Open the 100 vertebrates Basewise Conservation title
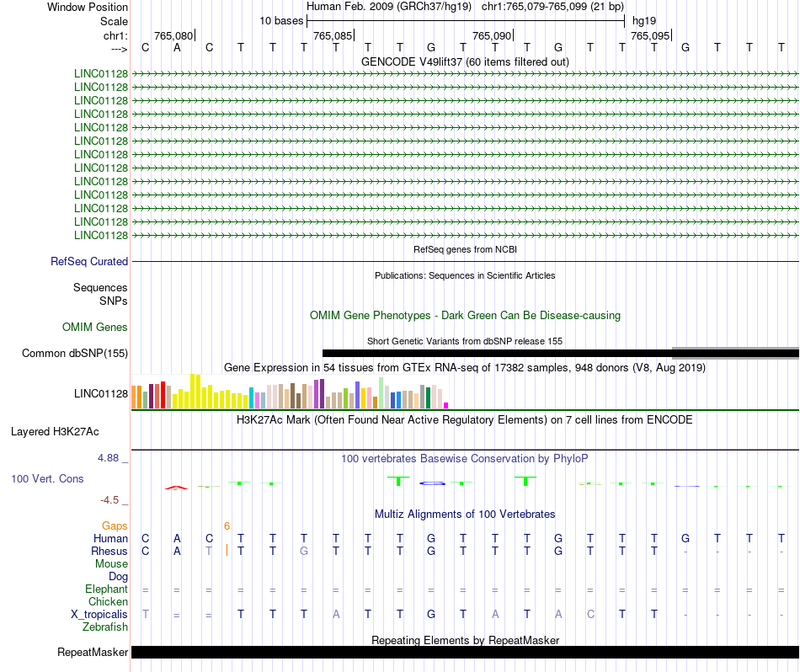The image size is (800, 672). click(x=465, y=459)
